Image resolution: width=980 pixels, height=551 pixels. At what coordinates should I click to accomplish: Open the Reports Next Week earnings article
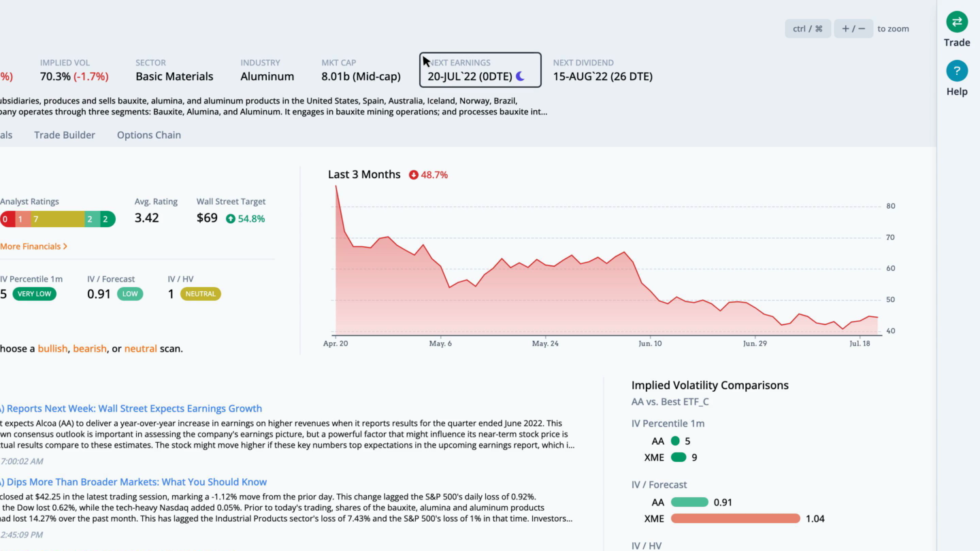(x=131, y=408)
